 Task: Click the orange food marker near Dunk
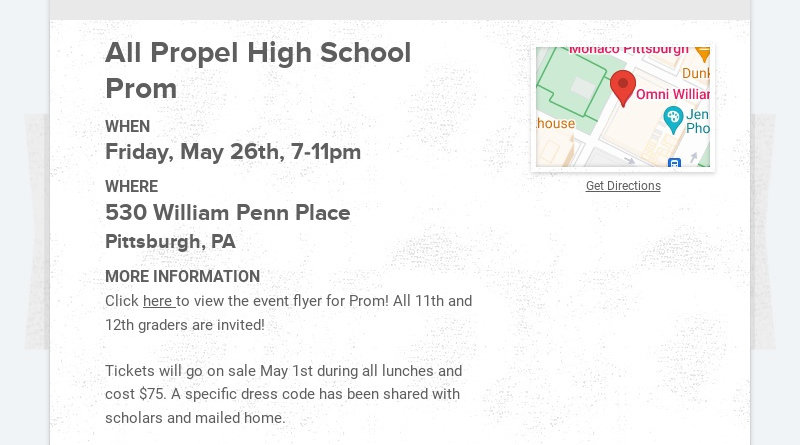click(703, 52)
